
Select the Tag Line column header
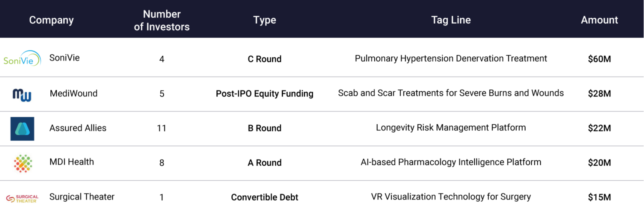[451, 20]
